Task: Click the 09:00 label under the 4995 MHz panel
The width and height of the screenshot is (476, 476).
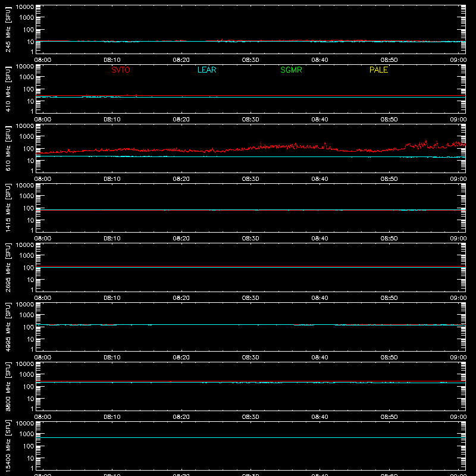Action: tap(458, 358)
